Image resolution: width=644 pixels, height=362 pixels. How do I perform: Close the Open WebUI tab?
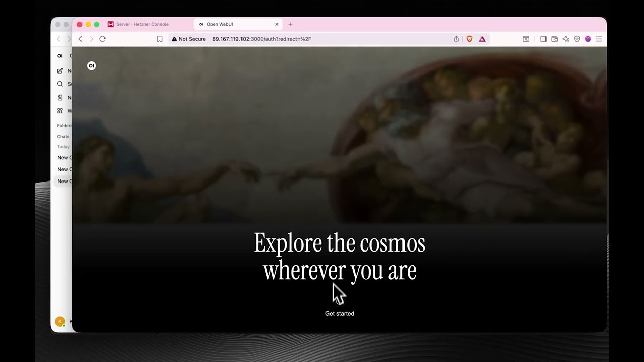point(277,24)
